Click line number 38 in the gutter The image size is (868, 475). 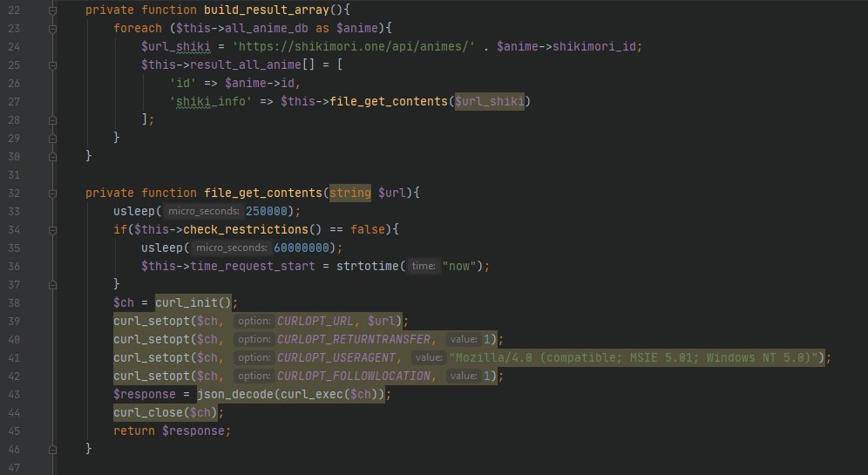[14, 302]
